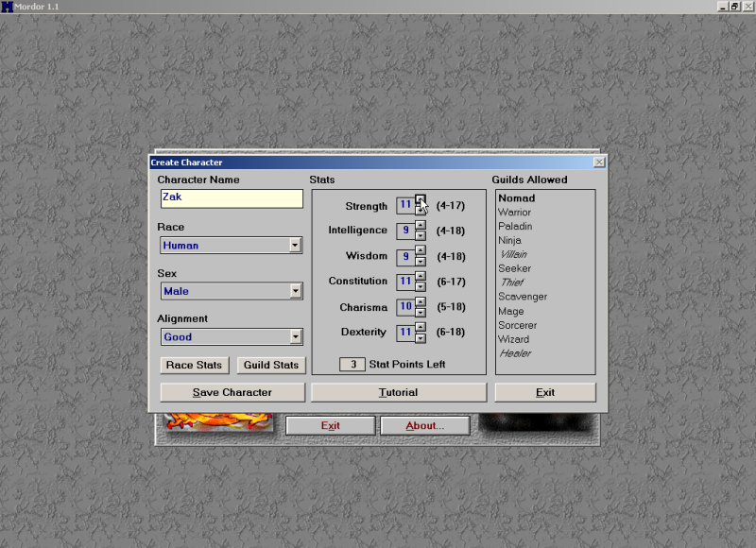Viewport: 756px width, 548px height.
Task: Expand the Sex dropdown
Action: (x=295, y=292)
